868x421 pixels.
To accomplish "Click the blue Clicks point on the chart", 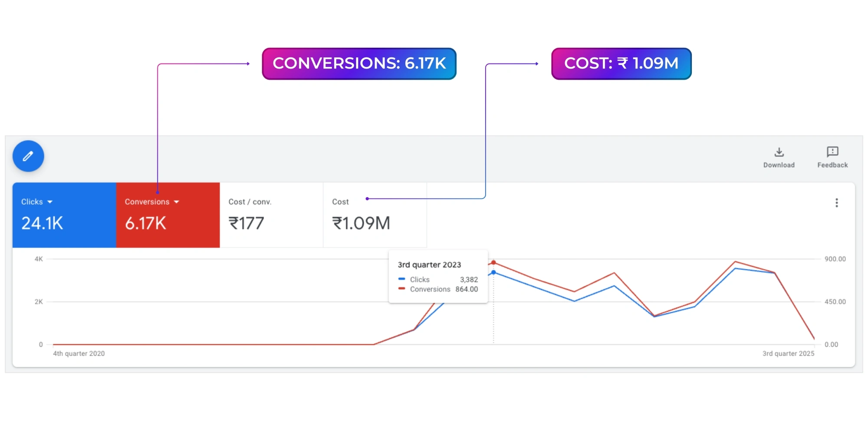I will (x=493, y=272).
